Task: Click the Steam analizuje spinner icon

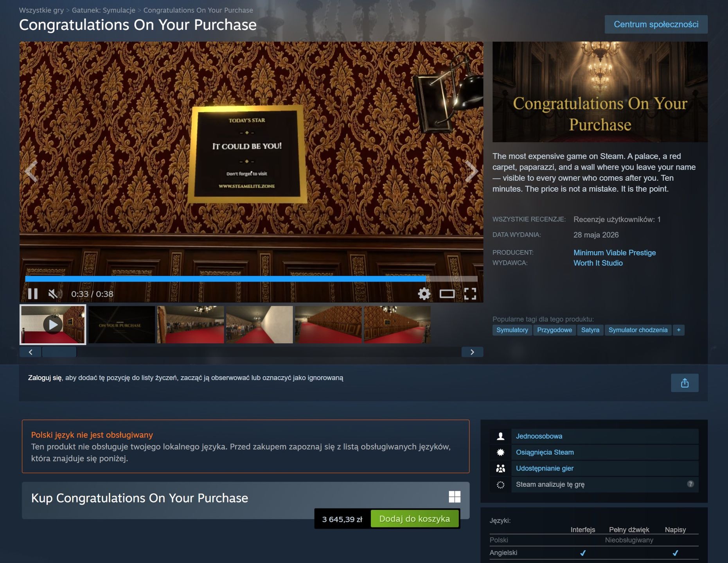Action: pos(500,485)
